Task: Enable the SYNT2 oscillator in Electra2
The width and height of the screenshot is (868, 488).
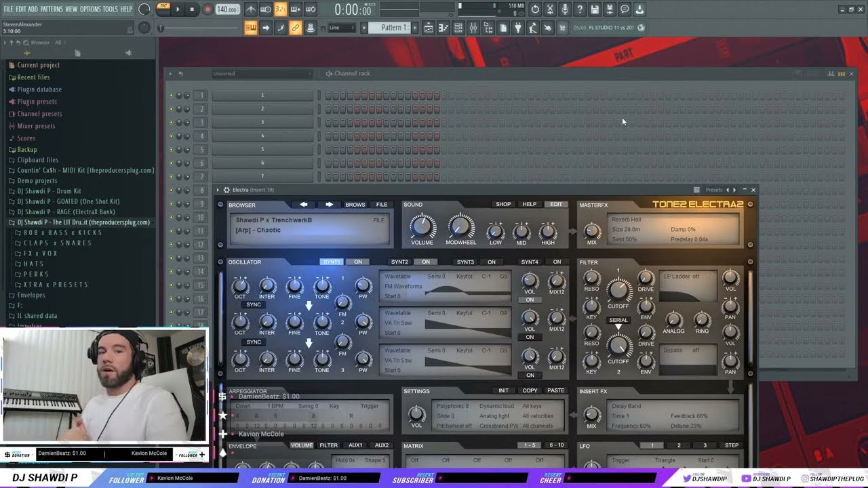Action: point(425,262)
